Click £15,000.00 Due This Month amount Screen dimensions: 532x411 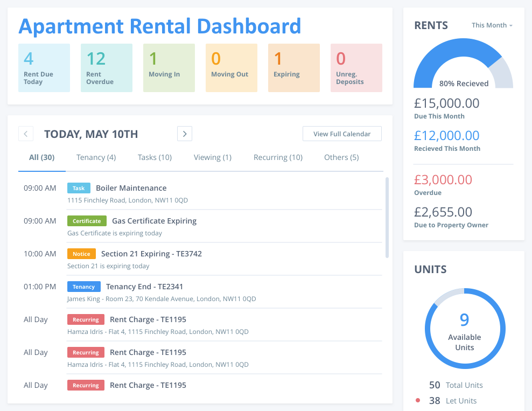447,103
